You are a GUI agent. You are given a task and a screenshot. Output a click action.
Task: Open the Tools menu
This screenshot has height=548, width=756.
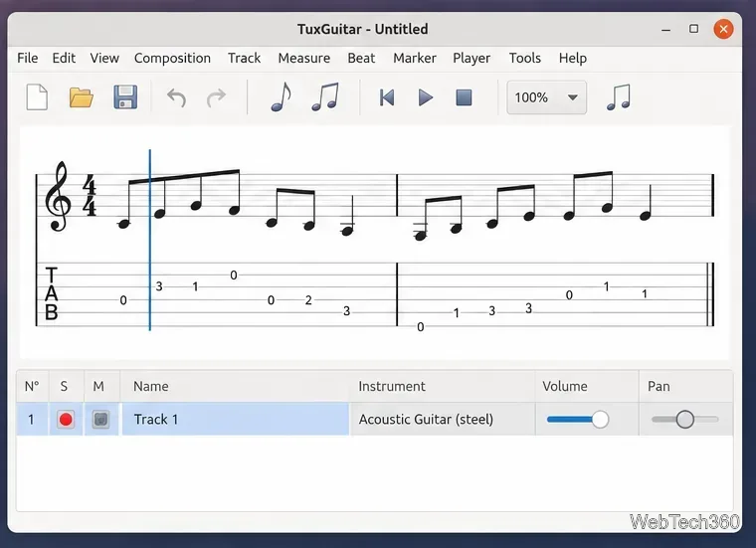tap(524, 58)
